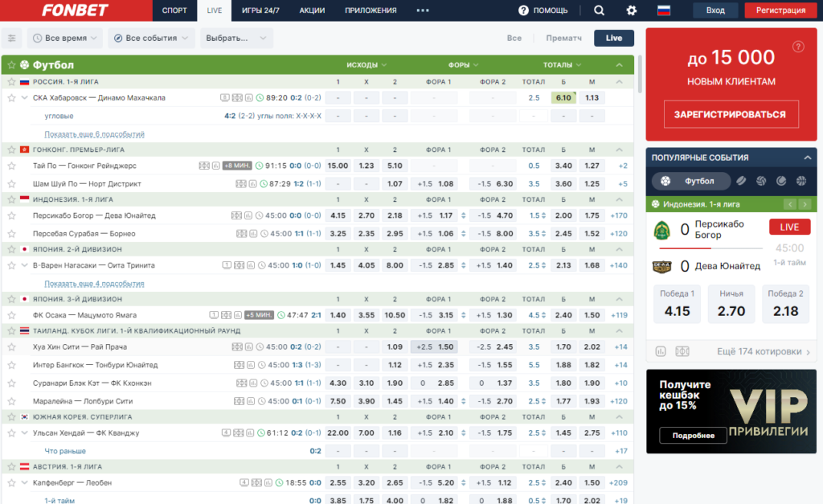
Task: Favorite Южная Корея. Суперлига league star
Action: coord(11,417)
